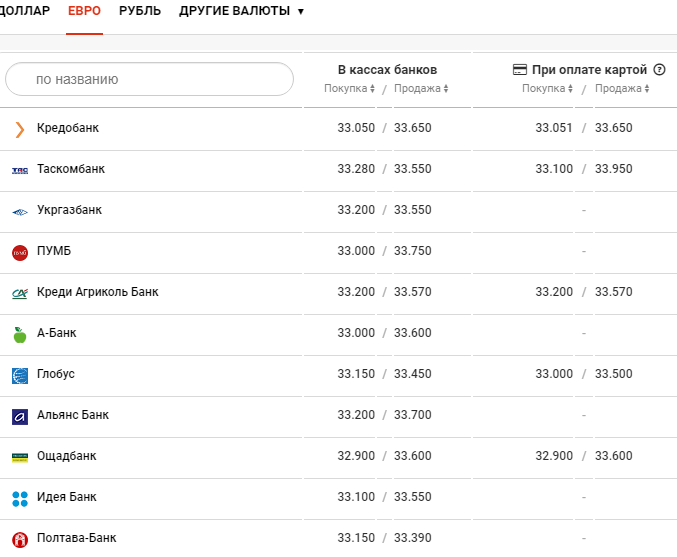This screenshot has height=557, width=677.
Task: Click the Таскомбанк logo icon
Action: tap(20, 170)
